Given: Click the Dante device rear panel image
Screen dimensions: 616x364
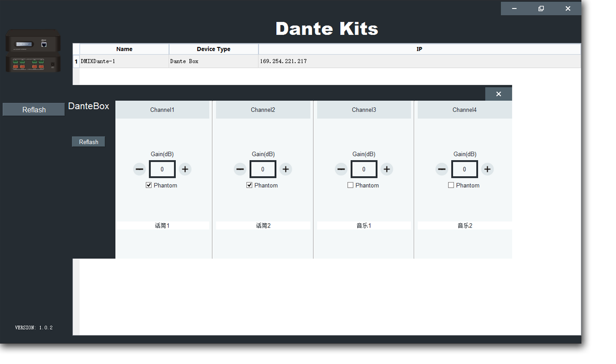Looking at the screenshot, I should coord(33,64).
